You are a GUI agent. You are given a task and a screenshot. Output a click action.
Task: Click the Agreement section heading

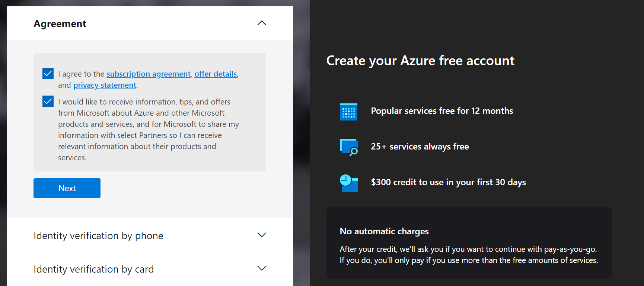pyautogui.click(x=60, y=24)
